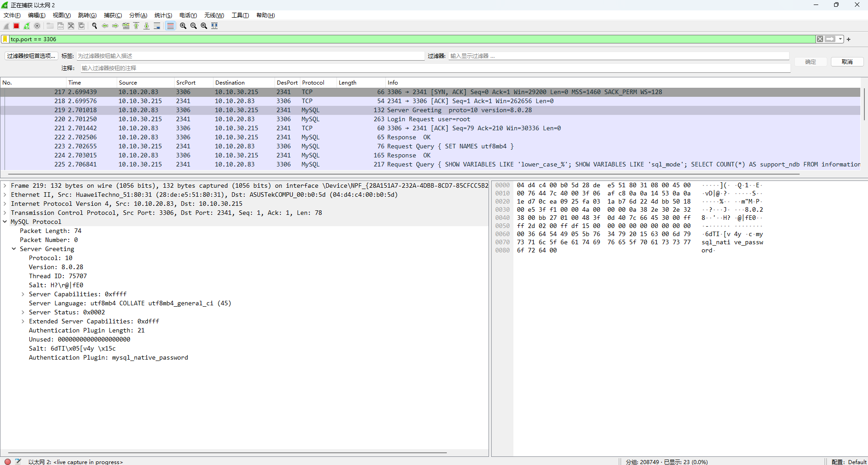Stop the running packet capture

(x=16, y=26)
